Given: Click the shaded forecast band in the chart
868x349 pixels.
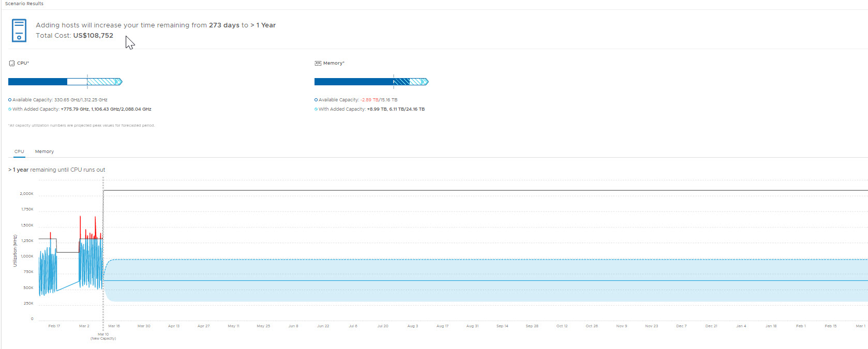Looking at the screenshot, I should coord(466,292).
